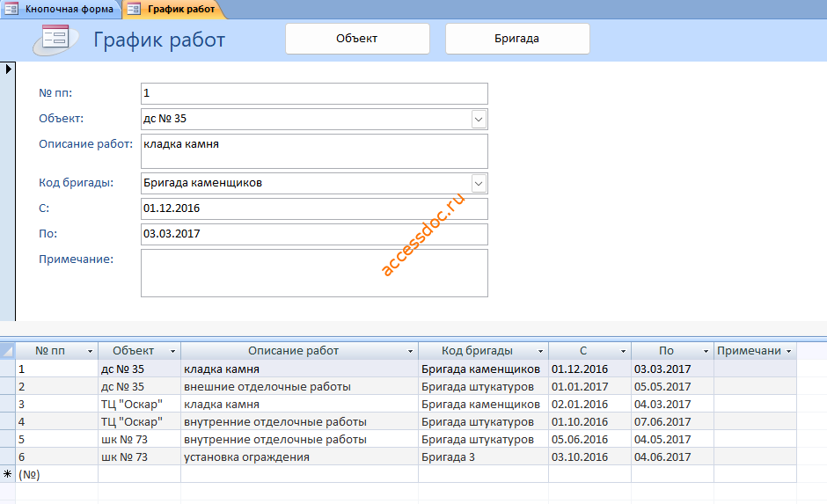Click ТЦ "Оскар" in row 3

(x=139, y=404)
